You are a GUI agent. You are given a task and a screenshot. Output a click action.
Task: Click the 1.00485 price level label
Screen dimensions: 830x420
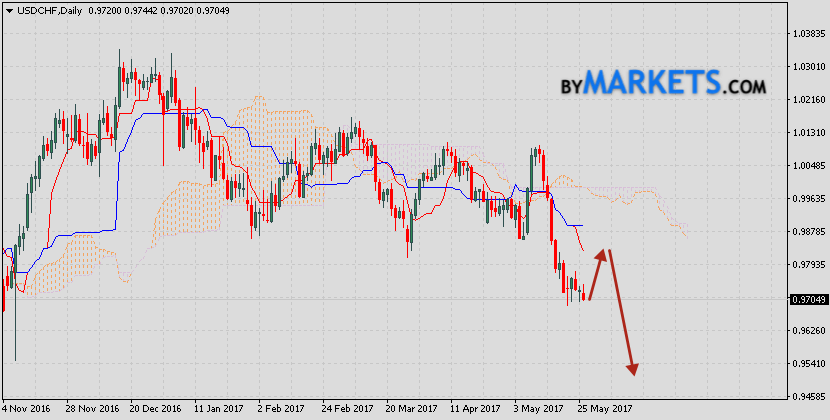806,165
